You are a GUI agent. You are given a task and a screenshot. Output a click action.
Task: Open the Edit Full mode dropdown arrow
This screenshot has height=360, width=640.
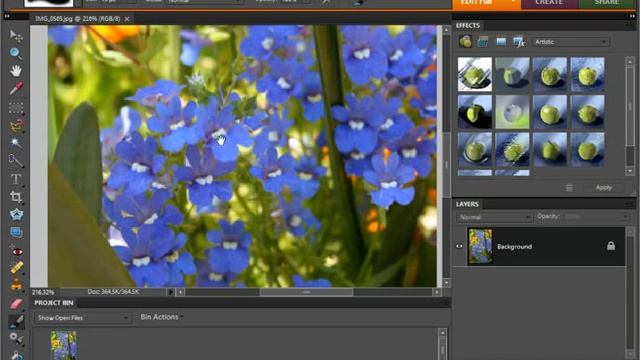tap(513, 2)
